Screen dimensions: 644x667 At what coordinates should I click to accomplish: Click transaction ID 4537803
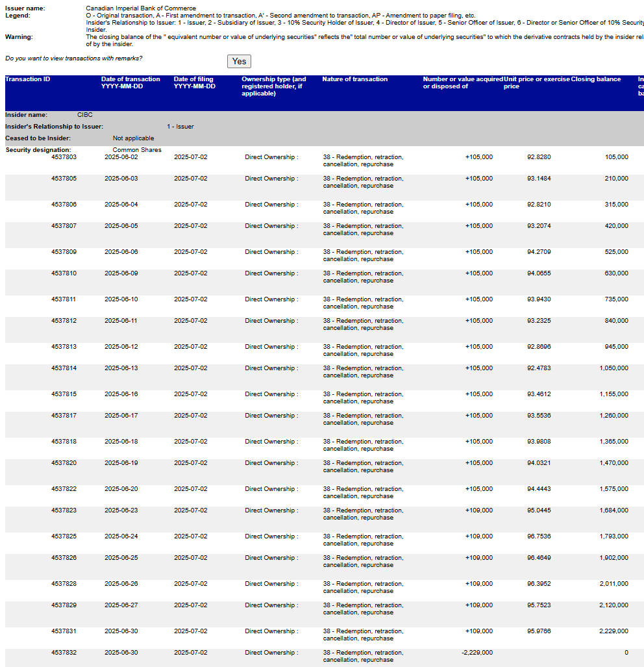point(64,157)
